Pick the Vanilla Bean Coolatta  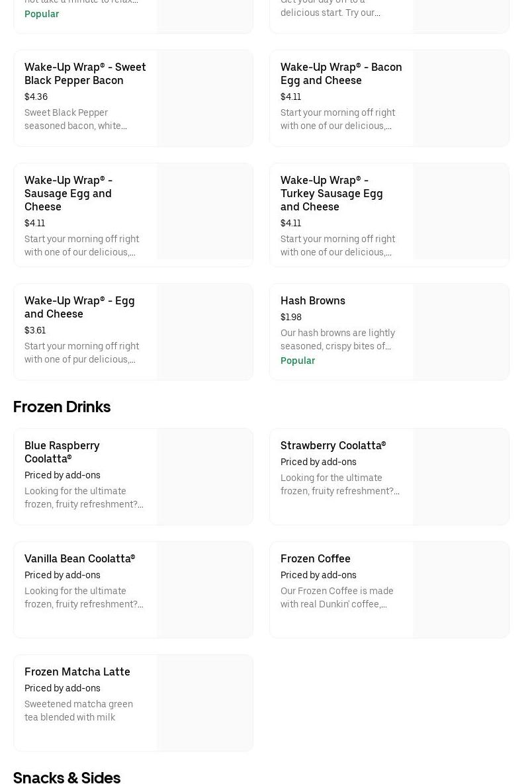point(79,558)
